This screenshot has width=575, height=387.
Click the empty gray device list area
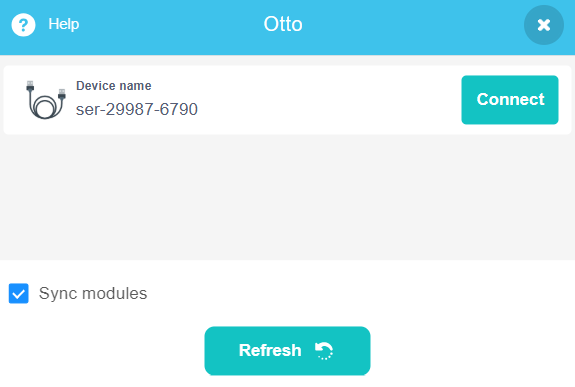click(288, 197)
